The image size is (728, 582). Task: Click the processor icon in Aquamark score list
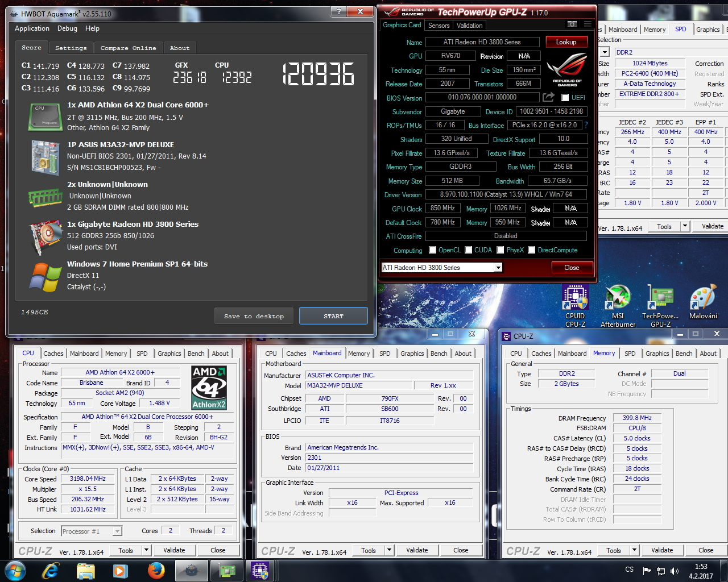tap(45, 117)
